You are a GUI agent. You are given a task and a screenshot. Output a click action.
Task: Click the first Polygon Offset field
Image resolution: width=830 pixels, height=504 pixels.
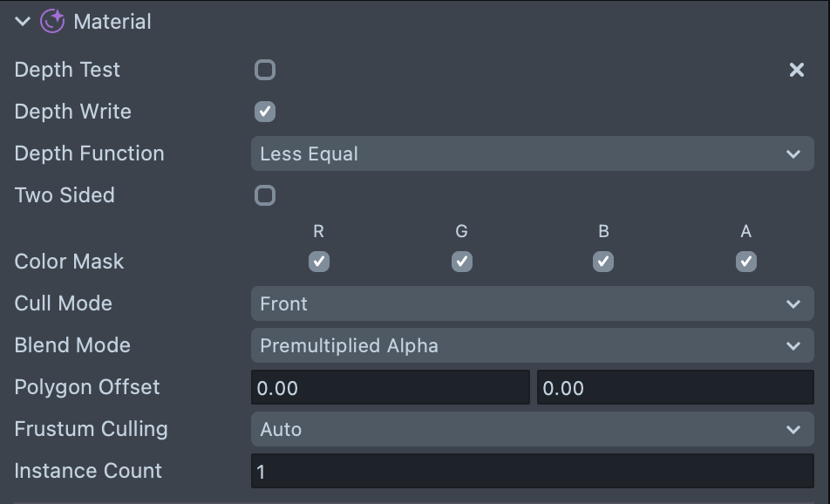click(390, 388)
